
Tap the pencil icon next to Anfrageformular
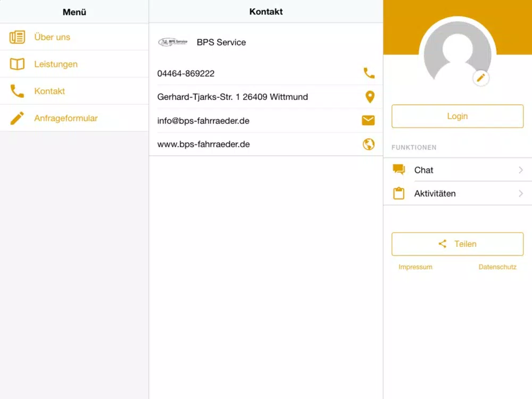(x=17, y=118)
